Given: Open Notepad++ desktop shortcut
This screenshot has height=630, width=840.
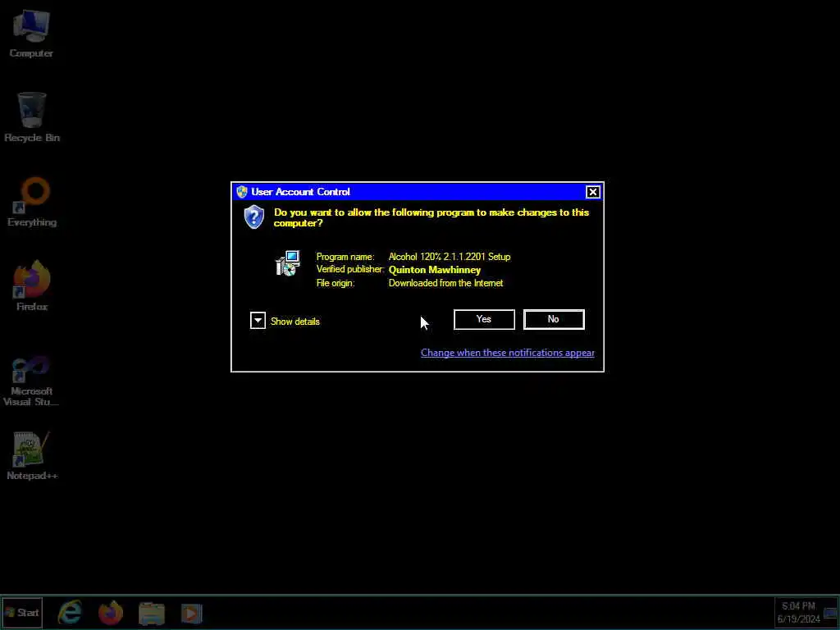Looking at the screenshot, I should click(x=32, y=456).
